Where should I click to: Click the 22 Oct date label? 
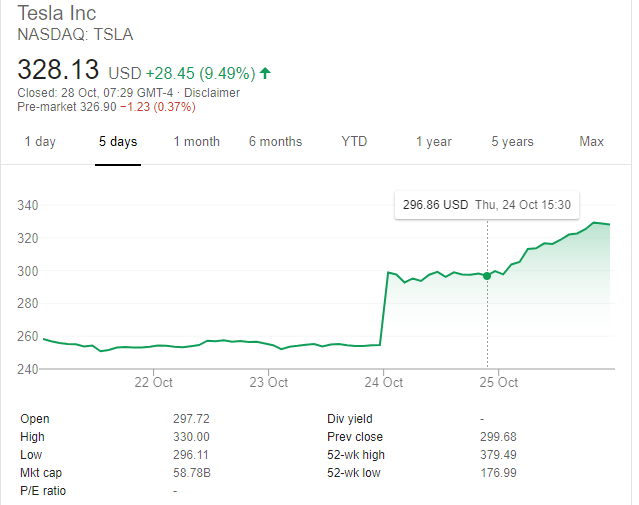coord(155,382)
